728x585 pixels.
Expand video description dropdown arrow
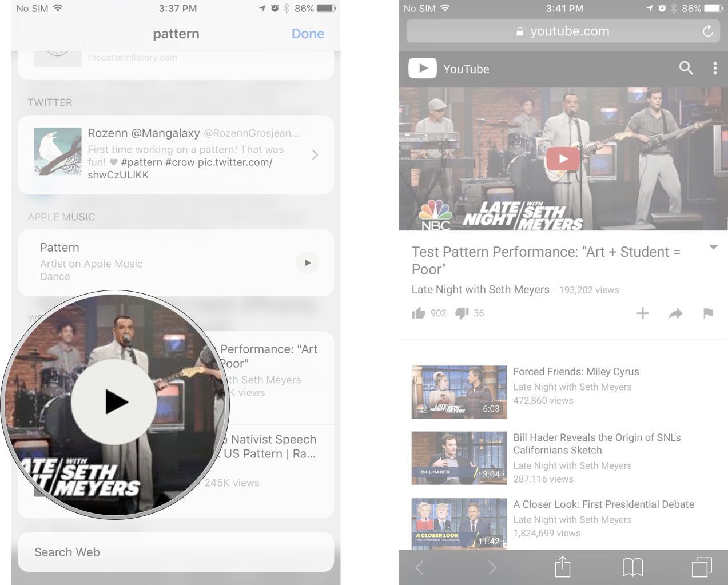(x=713, y=247)
